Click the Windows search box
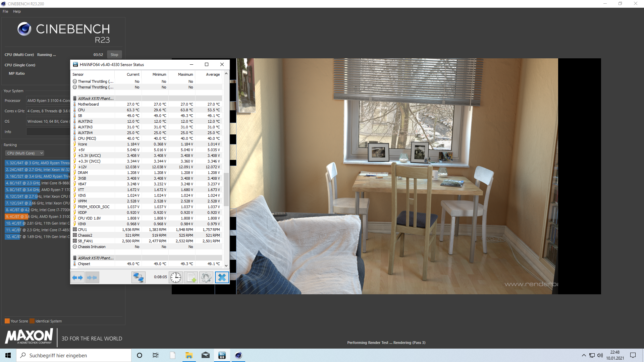Viewport: 644px width, 362px height. pos(74,355)
